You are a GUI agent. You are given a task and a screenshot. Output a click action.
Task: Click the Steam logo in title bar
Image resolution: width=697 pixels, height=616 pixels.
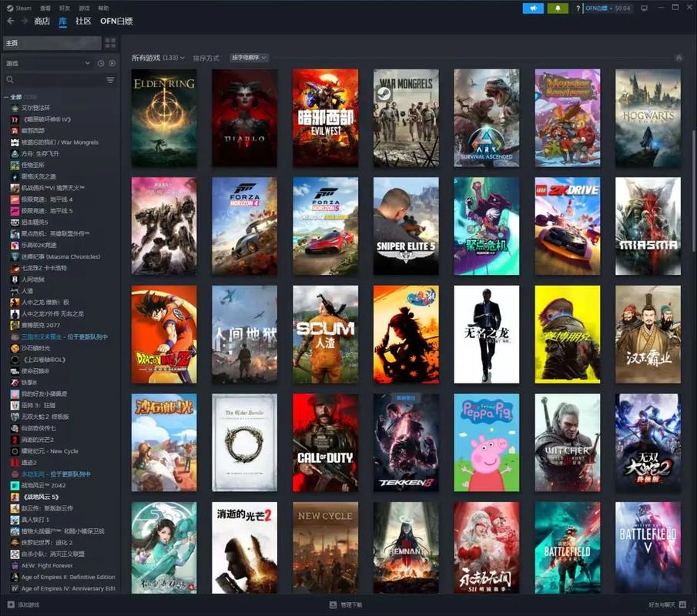click(x=10, y=8)
